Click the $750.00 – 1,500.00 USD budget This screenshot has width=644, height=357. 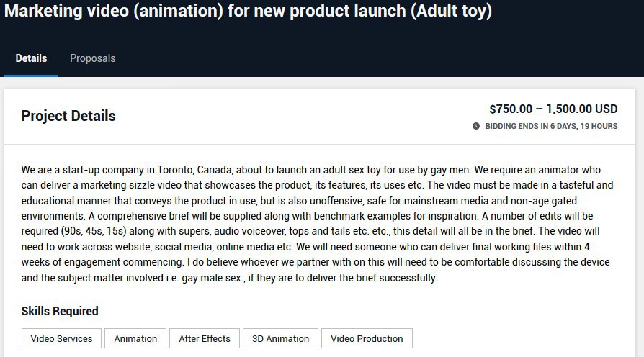point(553,109)
